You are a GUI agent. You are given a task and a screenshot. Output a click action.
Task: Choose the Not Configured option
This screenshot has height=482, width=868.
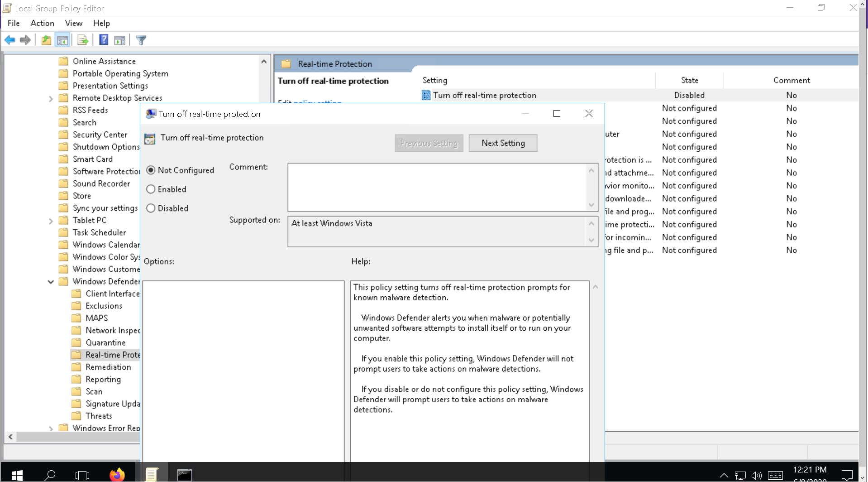point(151,170)
